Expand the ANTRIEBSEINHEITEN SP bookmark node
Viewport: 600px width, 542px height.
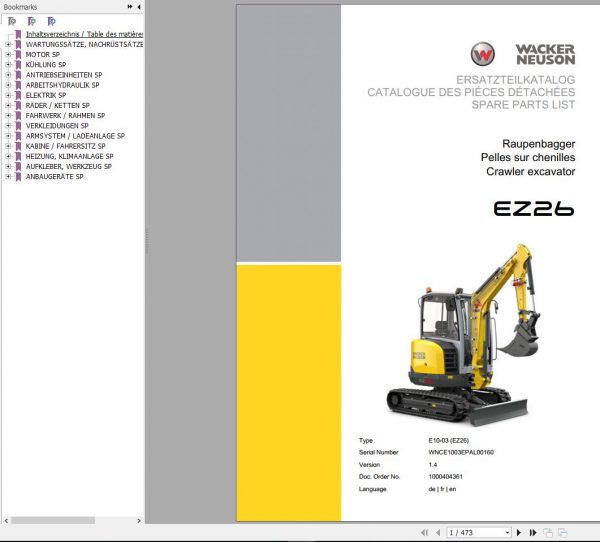pyautogui.click(x=8, y=75)
